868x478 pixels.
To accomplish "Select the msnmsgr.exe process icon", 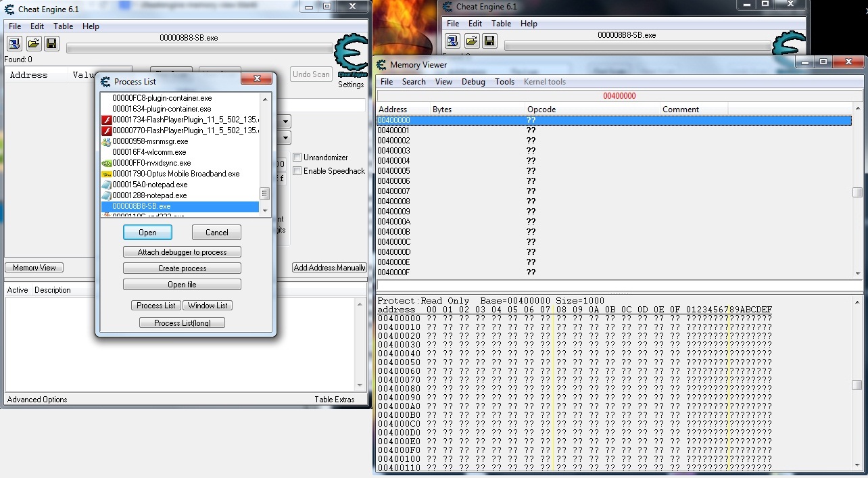I will [106, 141].
